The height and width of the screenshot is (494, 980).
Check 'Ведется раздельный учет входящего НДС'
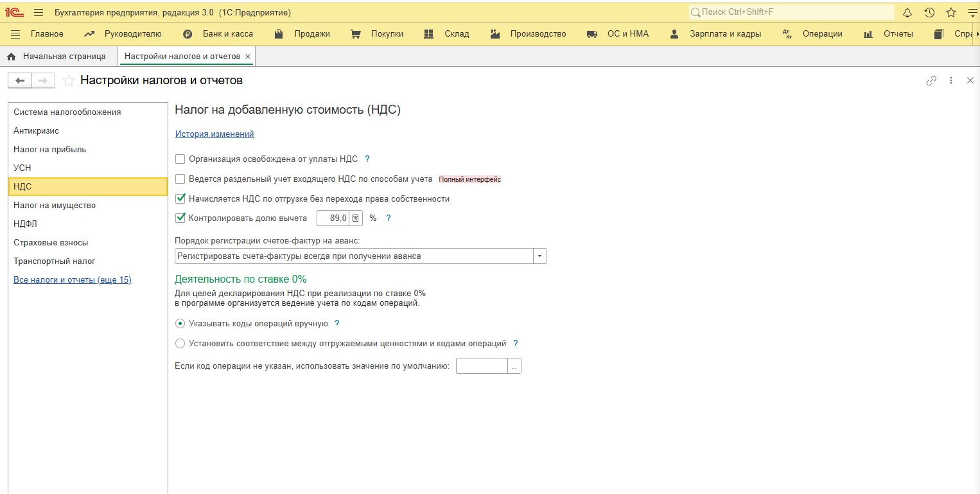[x=180, y=179]
